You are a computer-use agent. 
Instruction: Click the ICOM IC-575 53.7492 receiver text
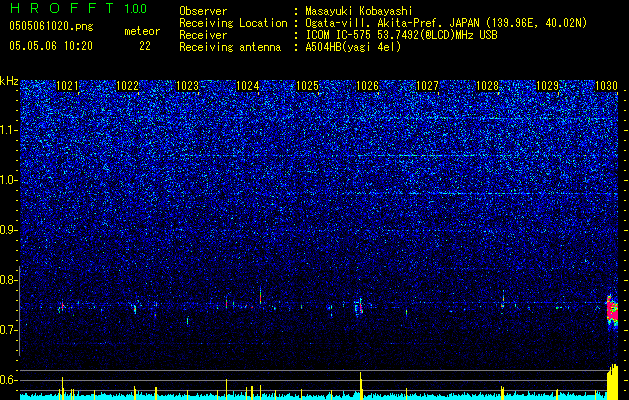pyautogui.click(x=401, y=35)
